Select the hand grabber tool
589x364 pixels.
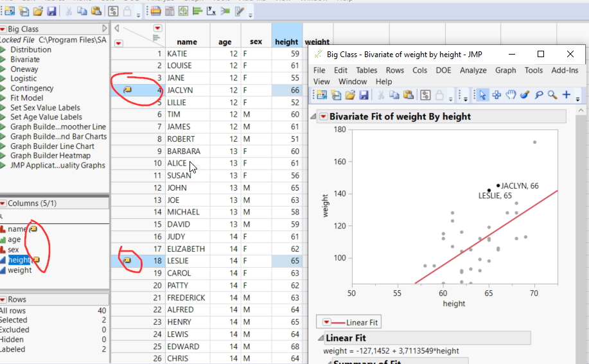(x=511, y=95)
